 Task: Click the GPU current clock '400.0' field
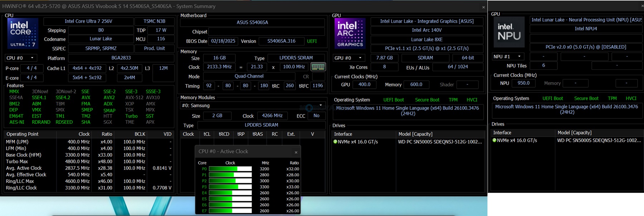365,85
